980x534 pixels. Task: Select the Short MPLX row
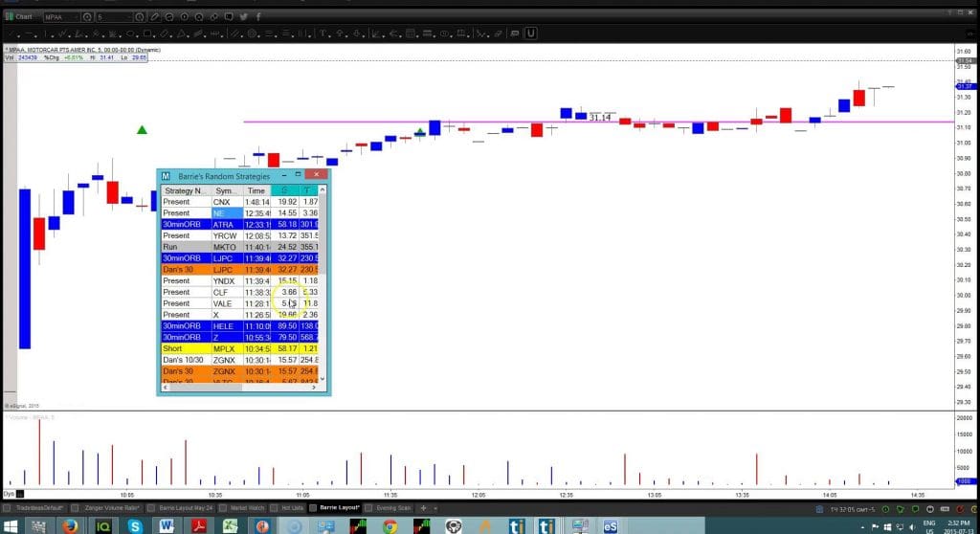(x=240, y=349)
